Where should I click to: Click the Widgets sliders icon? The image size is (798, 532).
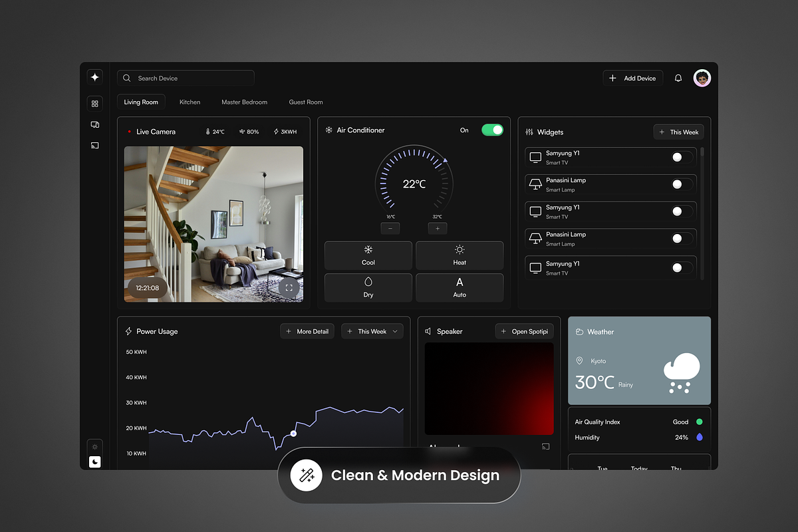[x=529, y=132]
